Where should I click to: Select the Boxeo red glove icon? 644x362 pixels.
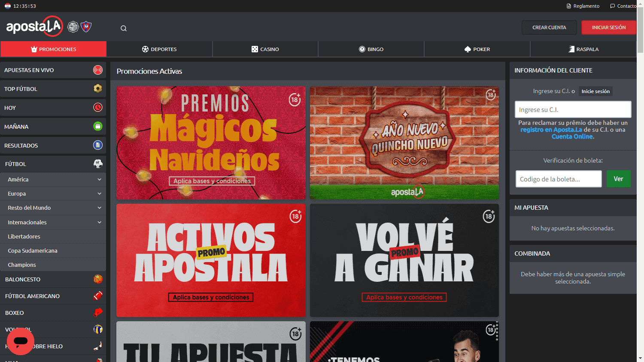[x=98, y=313]
